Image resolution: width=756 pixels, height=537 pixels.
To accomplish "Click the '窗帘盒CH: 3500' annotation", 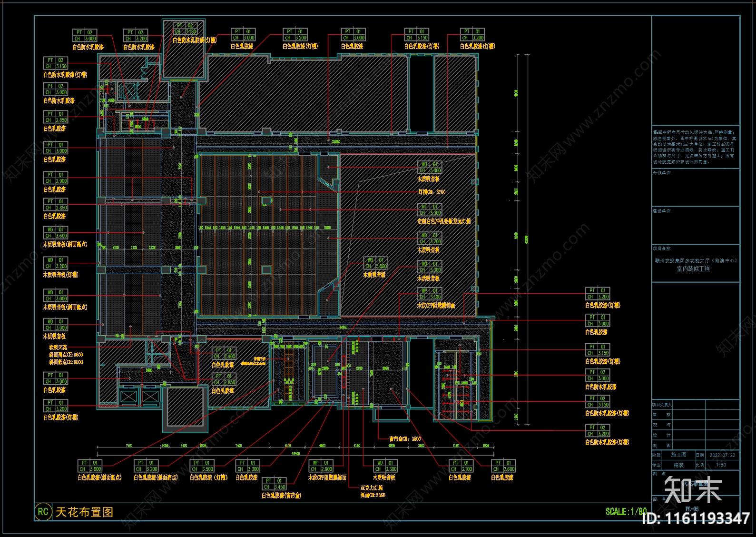I will click(405, 439).
